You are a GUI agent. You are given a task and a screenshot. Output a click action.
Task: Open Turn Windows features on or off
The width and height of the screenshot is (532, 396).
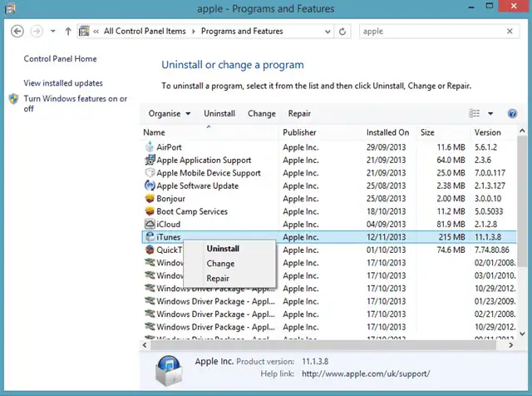pyautogui.click(x=76, y=104)
